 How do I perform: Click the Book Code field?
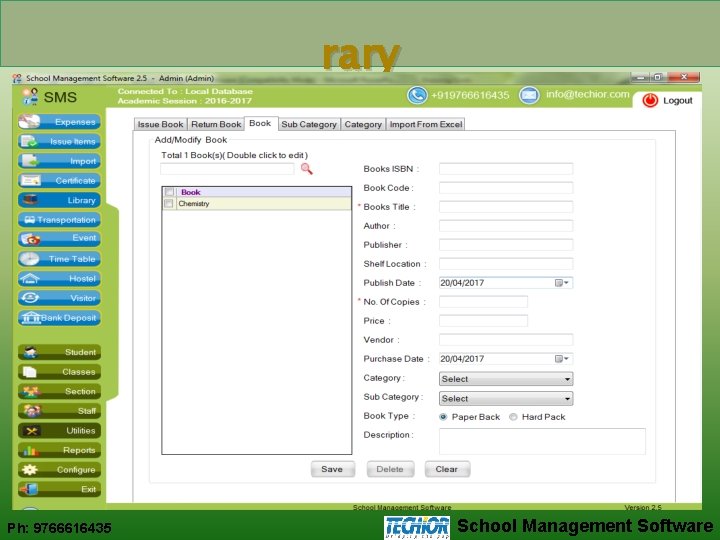506,188
